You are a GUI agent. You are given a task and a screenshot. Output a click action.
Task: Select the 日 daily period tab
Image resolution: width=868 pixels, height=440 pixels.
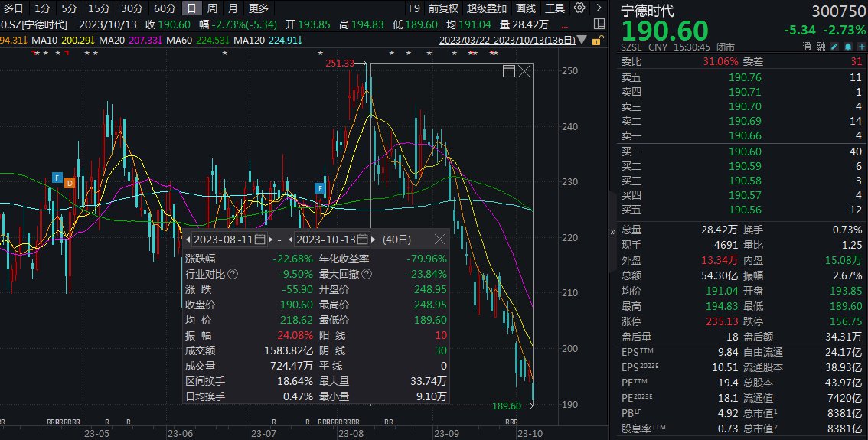[191, 8]
